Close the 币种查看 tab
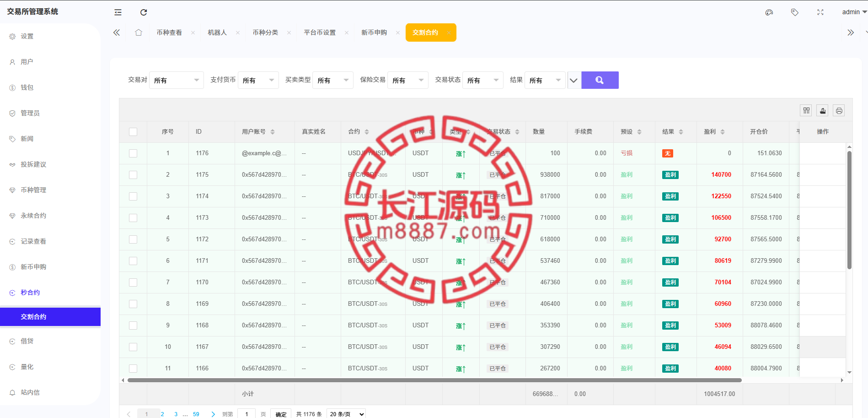This screenshot has height=418, width=868. pyautogui.click(x=193, y=33)
